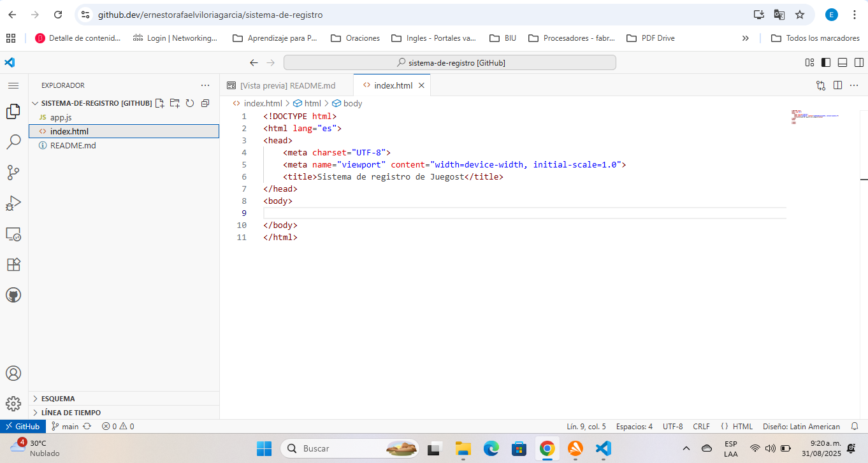Open Extensions view in activity bar
The width and height of the screenshot is (868, 463).
[13, 264]
